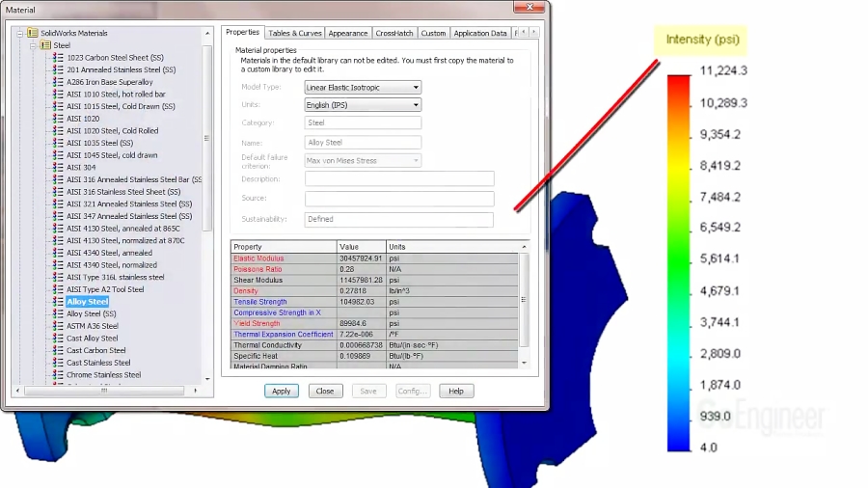Open the Units dropdown showing English (IPS)
The width and height of the screenshot is (868, 488).
tap(363, 105)
